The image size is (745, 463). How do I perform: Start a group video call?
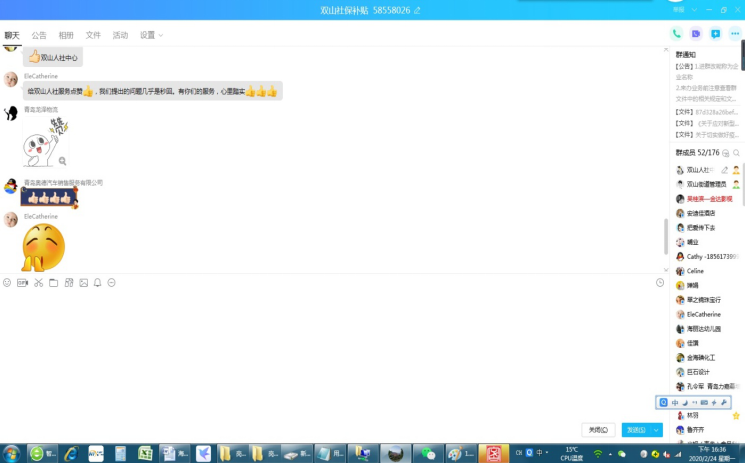(696, 34)
